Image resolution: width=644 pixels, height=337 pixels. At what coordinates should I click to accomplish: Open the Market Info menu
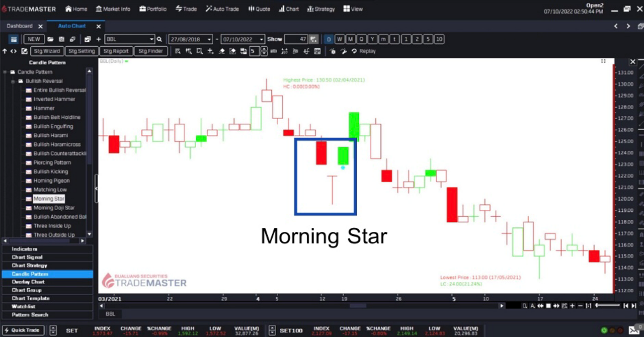(113, 9)
